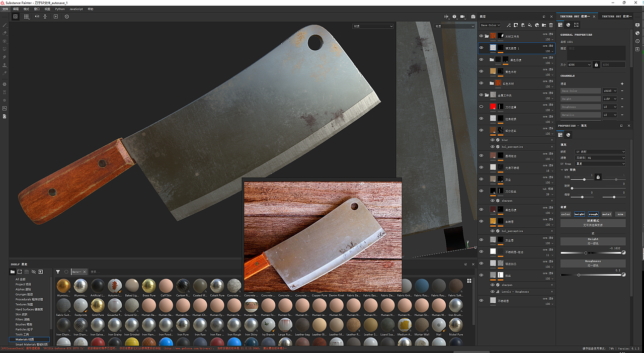This screenshot has width=644, height=353.
Task: Open the L16F format dropdown for Height
Action: pyautogui.click(x=609, y=99)
